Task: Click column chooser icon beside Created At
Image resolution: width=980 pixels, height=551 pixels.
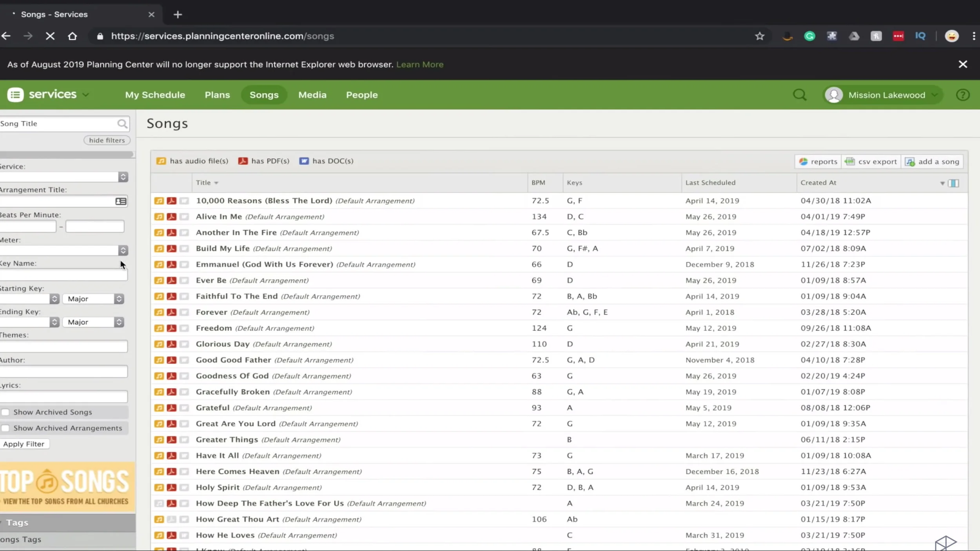Action: (x=953, y=183)
